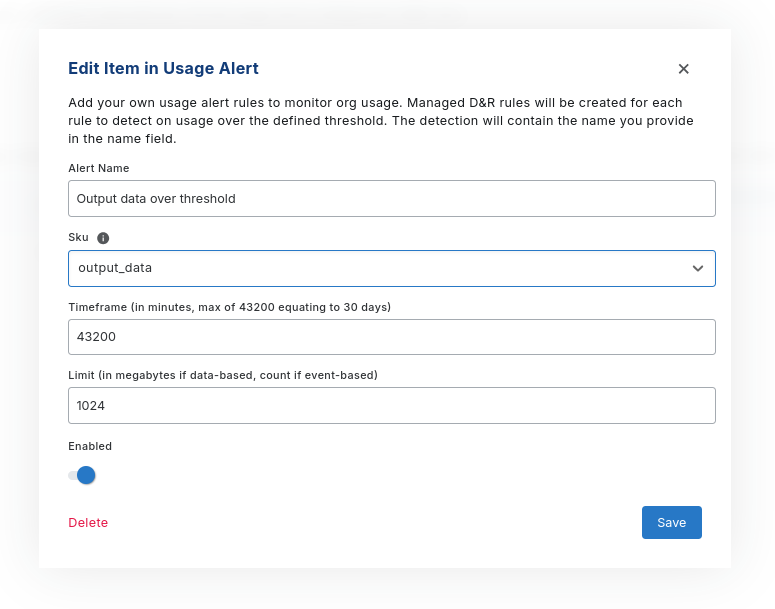Viewport: 775px width, 609px height.
Task: Close the Edit Item dialog with X
Action: (x=684, y=69)
